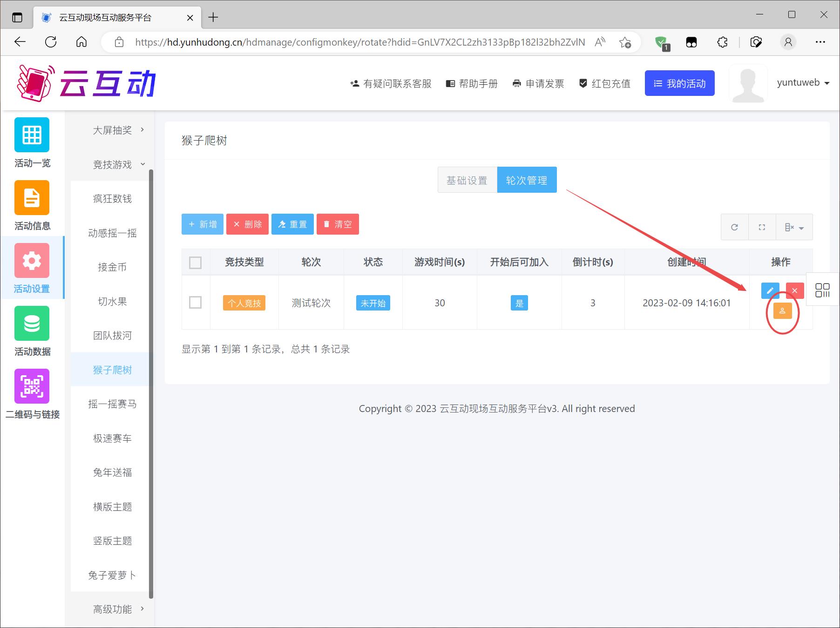Open browser profile avatar icon
Screen dimensions: 840x628
788,42
